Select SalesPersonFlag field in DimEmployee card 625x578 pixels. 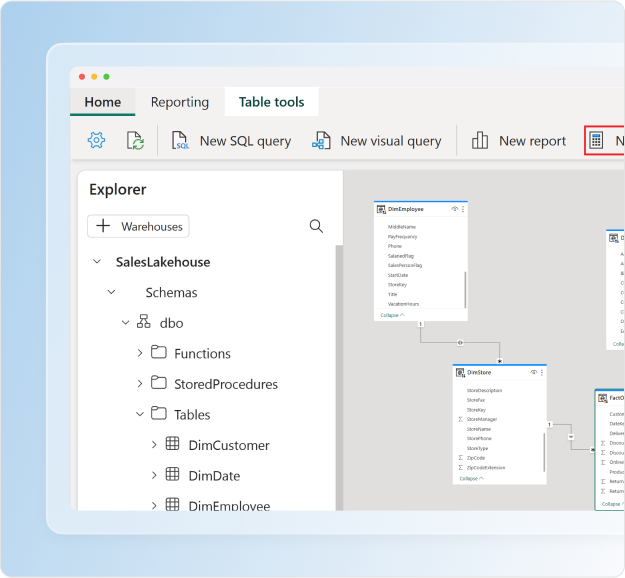[405, 265]
